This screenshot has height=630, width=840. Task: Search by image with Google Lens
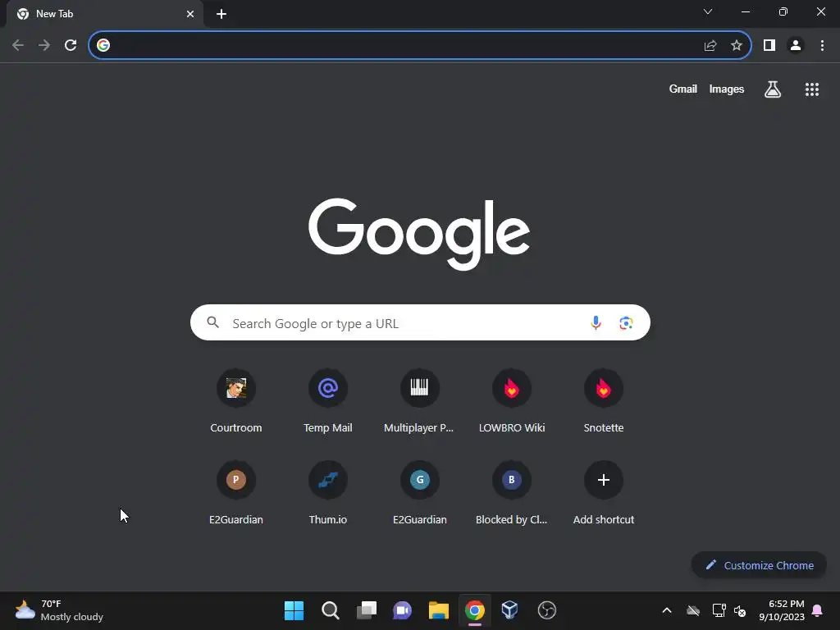pos(626,322)
